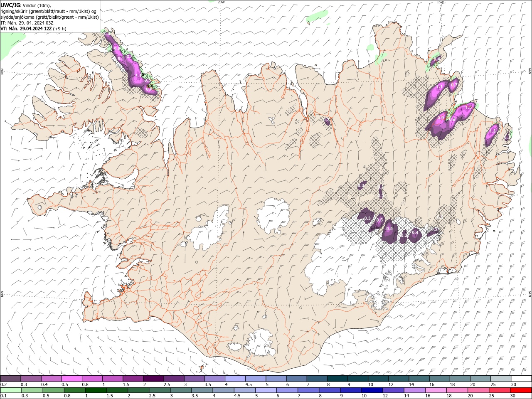
Task: Click the upper legend swatch labeled 0.2
Action: click(x=11, y=379)
